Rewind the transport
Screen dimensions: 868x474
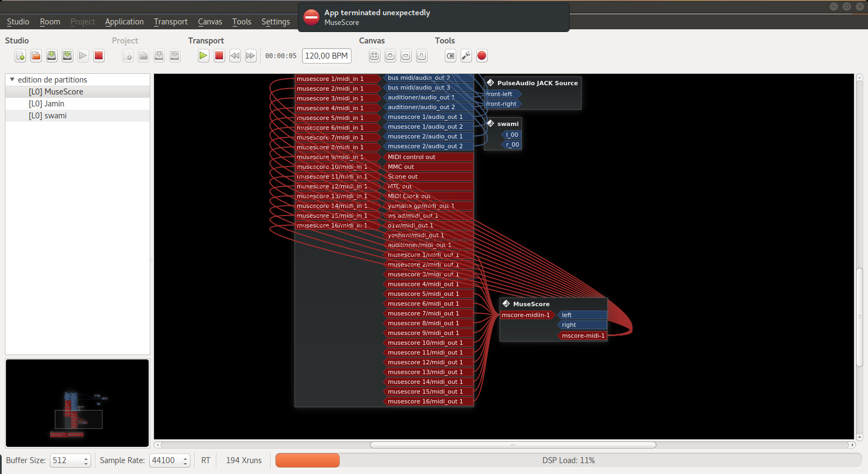click(x=235, y=55)
